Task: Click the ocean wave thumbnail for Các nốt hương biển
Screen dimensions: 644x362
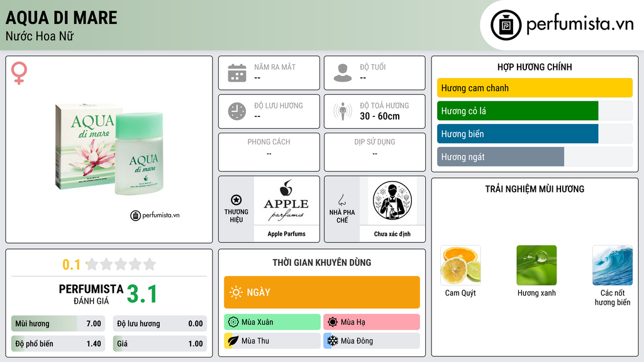Action: [613, 265]
